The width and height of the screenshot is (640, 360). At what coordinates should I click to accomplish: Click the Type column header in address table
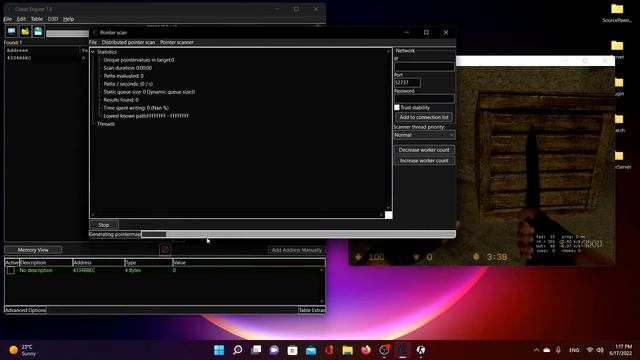pyautogui.click(x=149, y=262)
